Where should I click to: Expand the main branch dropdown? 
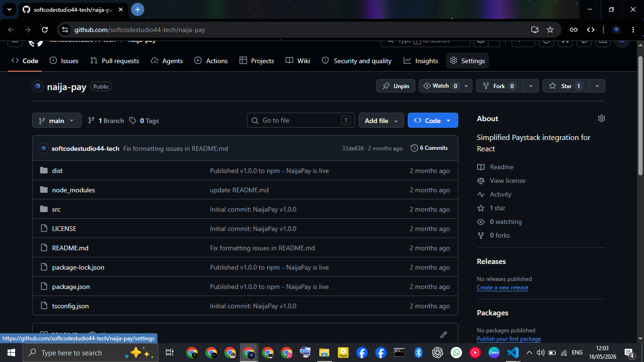tap(57, 121)
